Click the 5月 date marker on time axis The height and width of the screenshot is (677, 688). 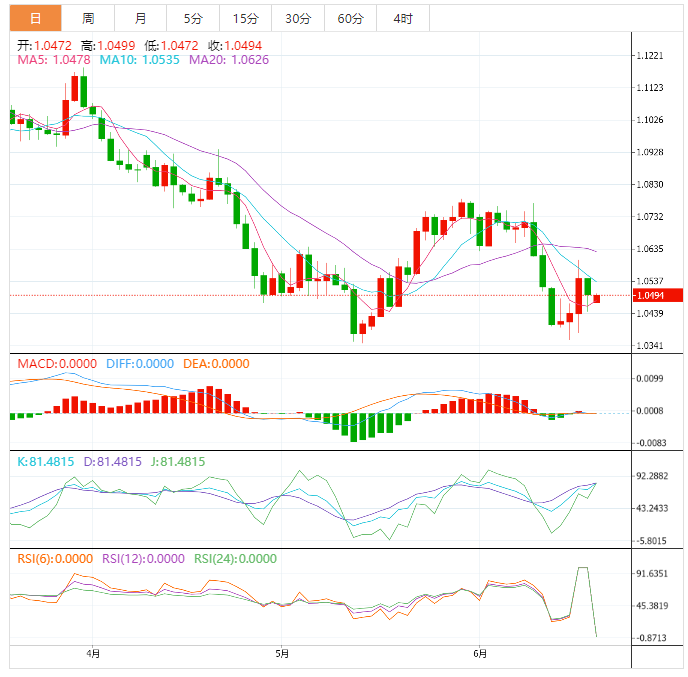pyautogui.click(x=282, y=654)
